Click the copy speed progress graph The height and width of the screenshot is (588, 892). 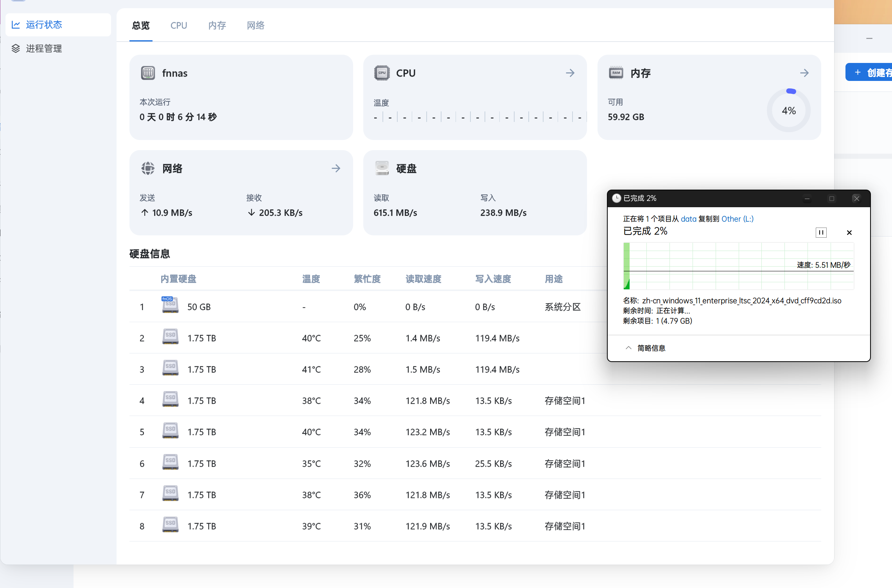point(738,266)
